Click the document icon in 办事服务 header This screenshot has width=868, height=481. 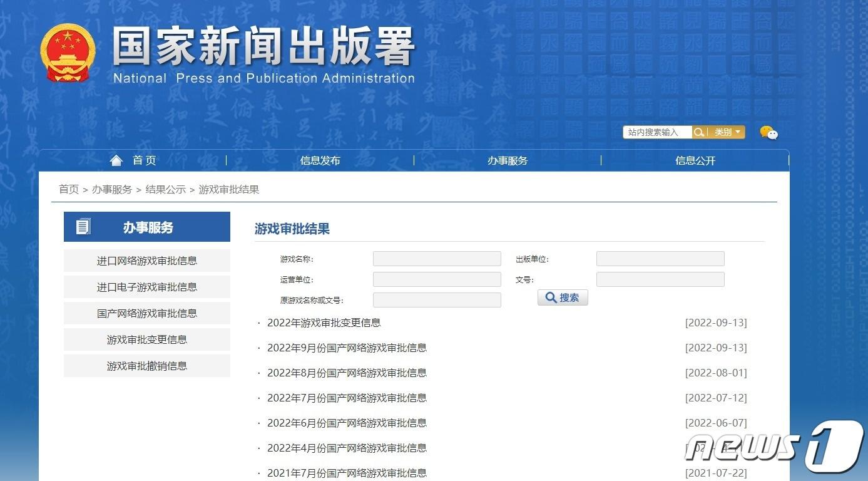83,227
